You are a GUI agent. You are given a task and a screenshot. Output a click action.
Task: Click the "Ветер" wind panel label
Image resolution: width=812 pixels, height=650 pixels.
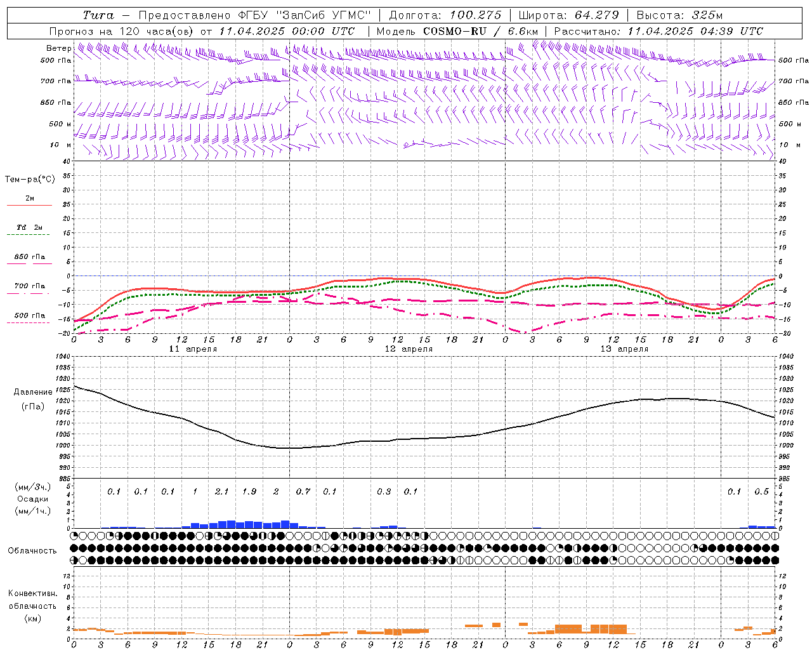coord(59,48)
